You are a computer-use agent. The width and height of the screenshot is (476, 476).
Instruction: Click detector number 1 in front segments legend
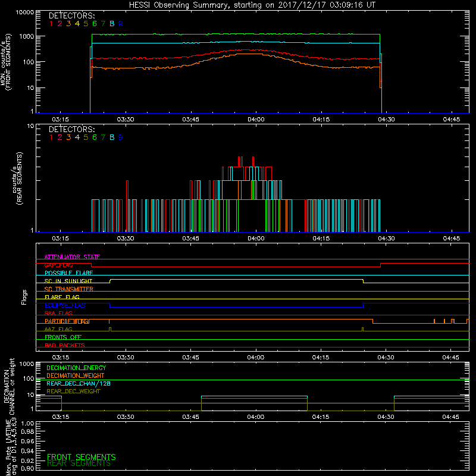pyautogui.click(x=51, y=23)
